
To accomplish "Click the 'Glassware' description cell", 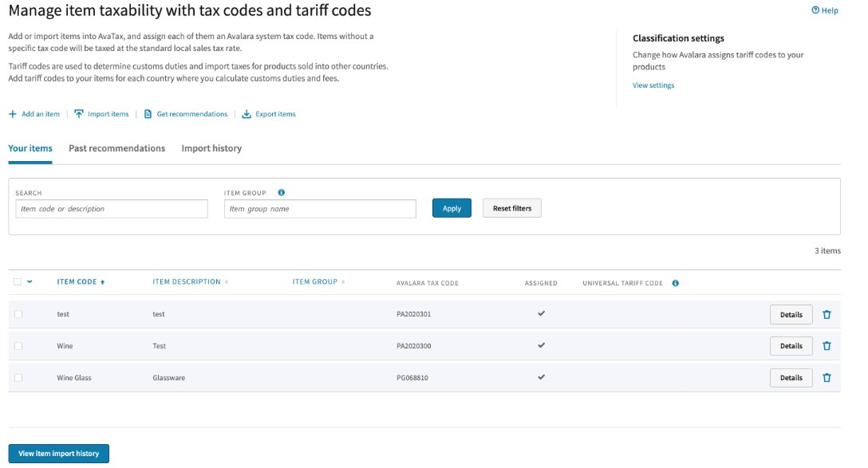I will 169,378.
